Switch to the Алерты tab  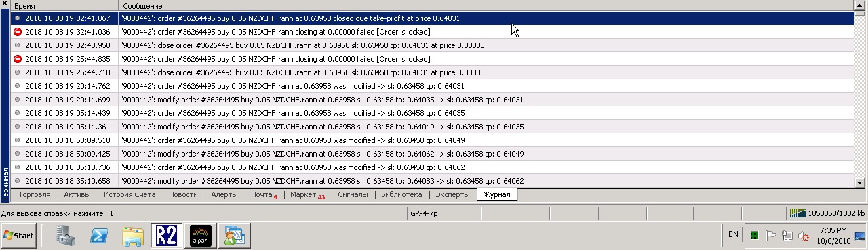coord(224,194)
